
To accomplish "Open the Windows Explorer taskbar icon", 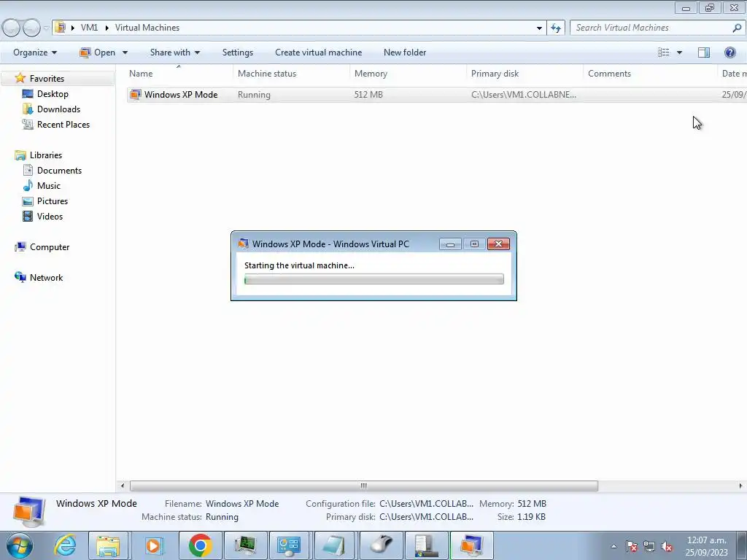I will 109,545.
